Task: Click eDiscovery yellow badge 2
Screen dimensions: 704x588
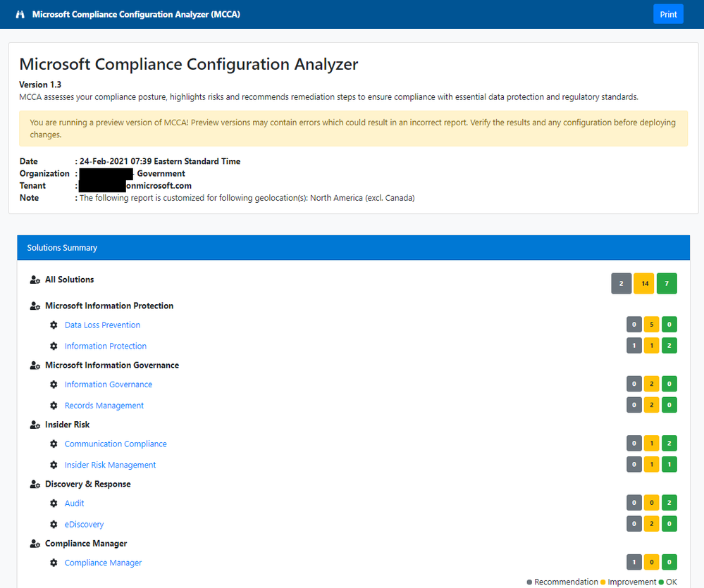Action: (651, 524)
